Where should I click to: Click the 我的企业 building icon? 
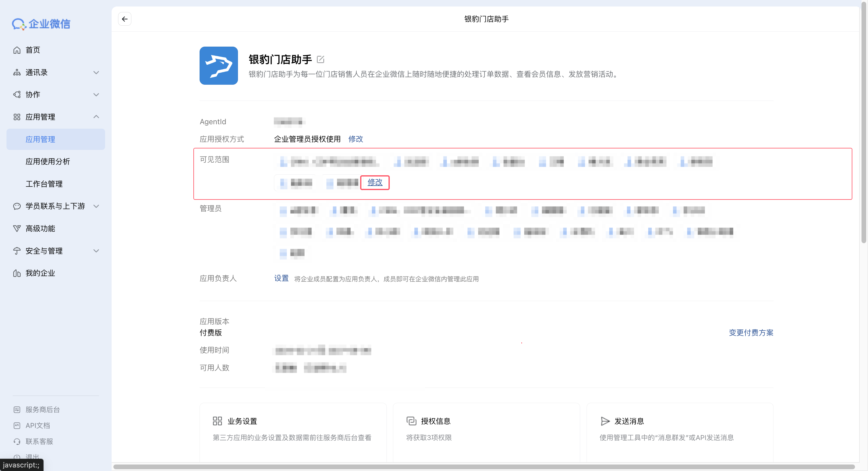(x=17, y=273)
